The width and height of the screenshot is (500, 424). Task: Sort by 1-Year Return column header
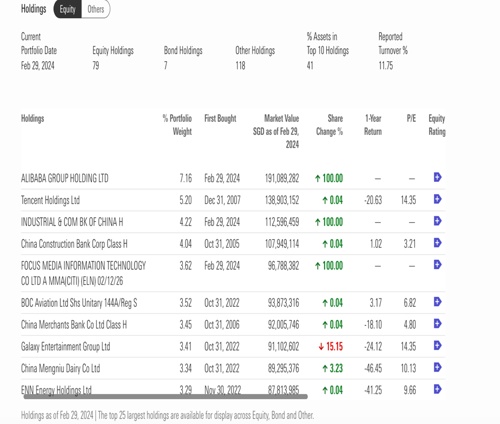(373, 125)
